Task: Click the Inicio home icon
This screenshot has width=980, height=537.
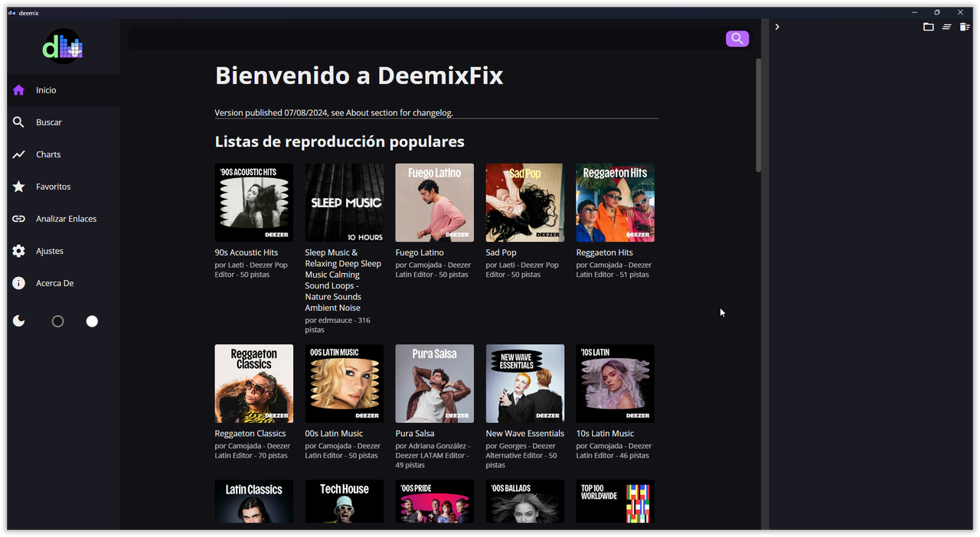Action: (19, 90)
